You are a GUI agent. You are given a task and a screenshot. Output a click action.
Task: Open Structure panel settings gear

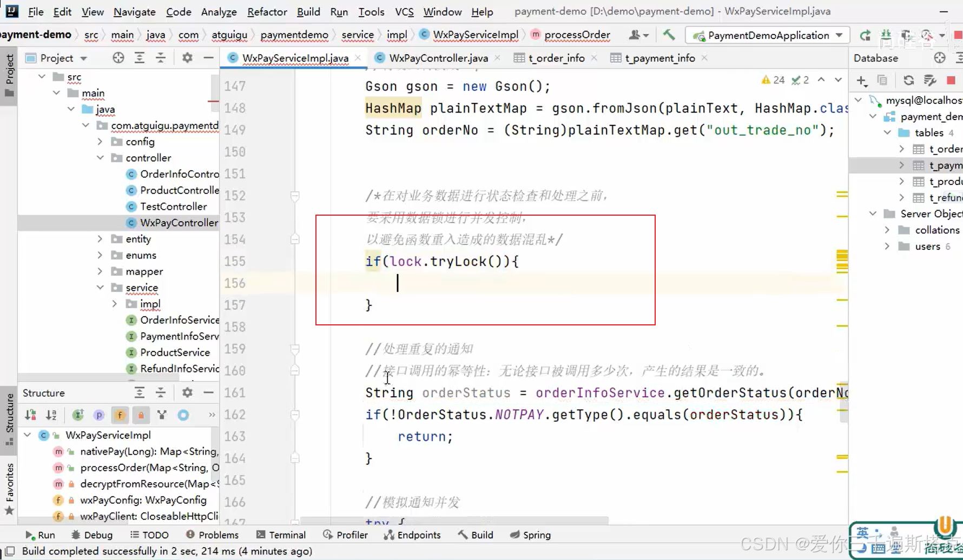187,393
